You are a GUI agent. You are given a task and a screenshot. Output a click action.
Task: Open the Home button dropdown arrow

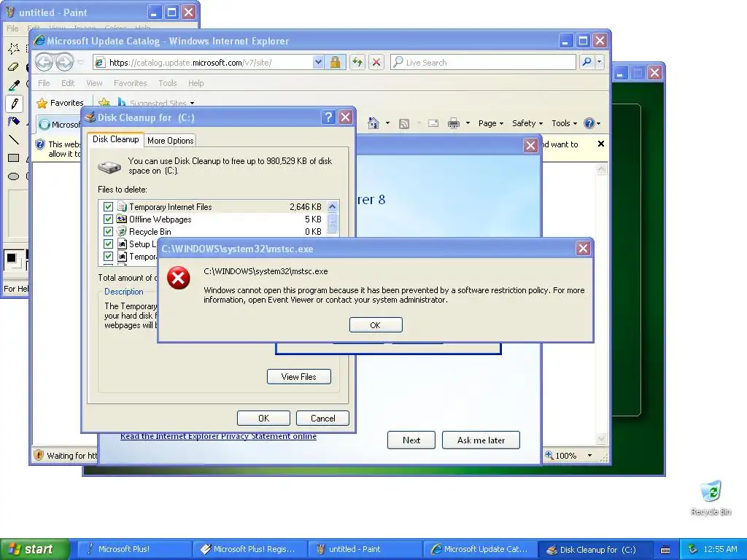tap(388, 123)
